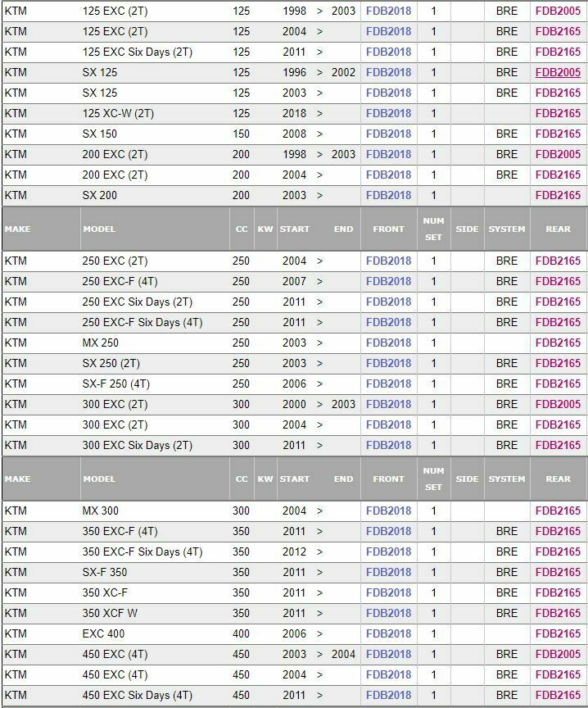Image resolution: width=588 pixels, height=708 pixels.
Task: Open FDB2018 front link for 125 EXC Six Days
Action: coord(388,52)
